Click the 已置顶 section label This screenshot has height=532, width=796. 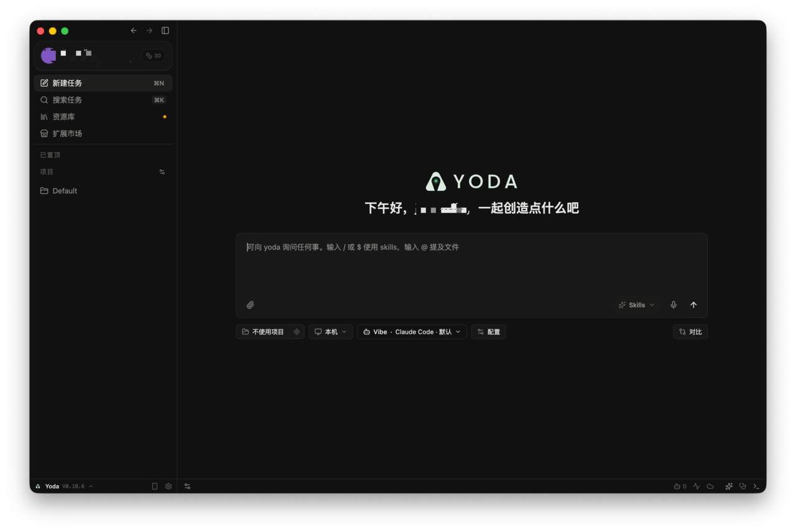point(50,155)
